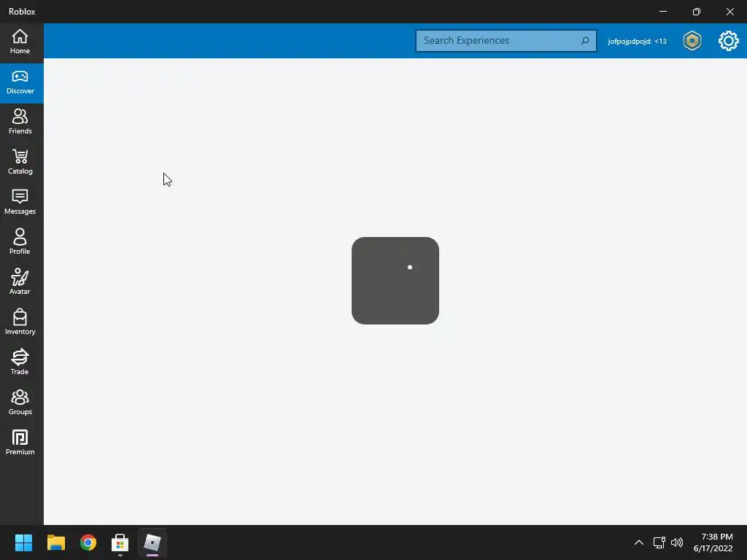The width and height of the screenshot is (747, 560).
Task: Open Messages in the sidebar
Action: tap(20, 203)
